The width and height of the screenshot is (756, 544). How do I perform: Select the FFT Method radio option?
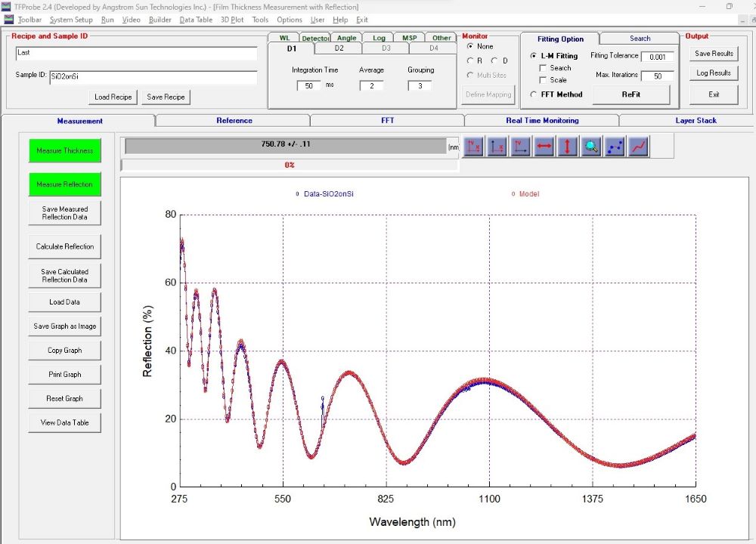click(533, 94)
